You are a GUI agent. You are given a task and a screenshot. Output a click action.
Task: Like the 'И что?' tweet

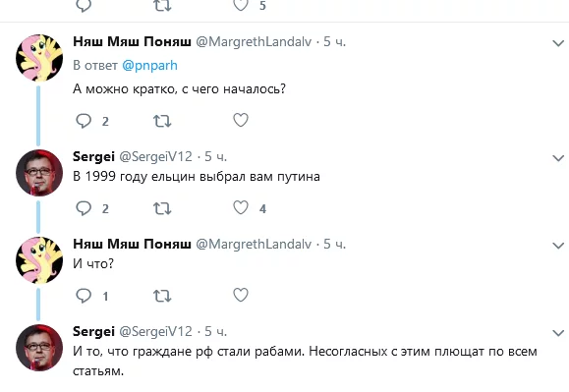[241, 295]
